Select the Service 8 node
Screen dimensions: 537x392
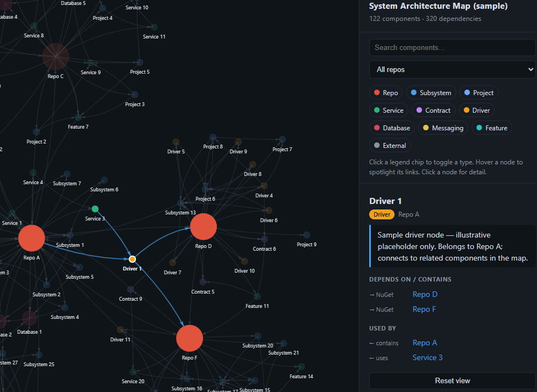pos(34,26)
